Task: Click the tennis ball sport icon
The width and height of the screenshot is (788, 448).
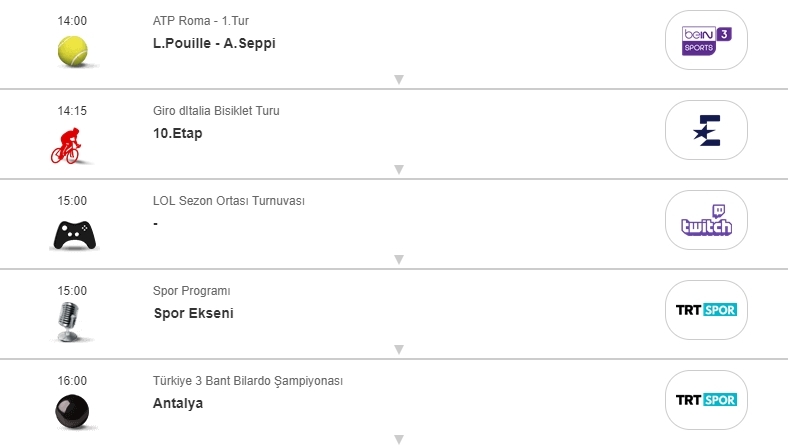Action: tap(73, 50)
